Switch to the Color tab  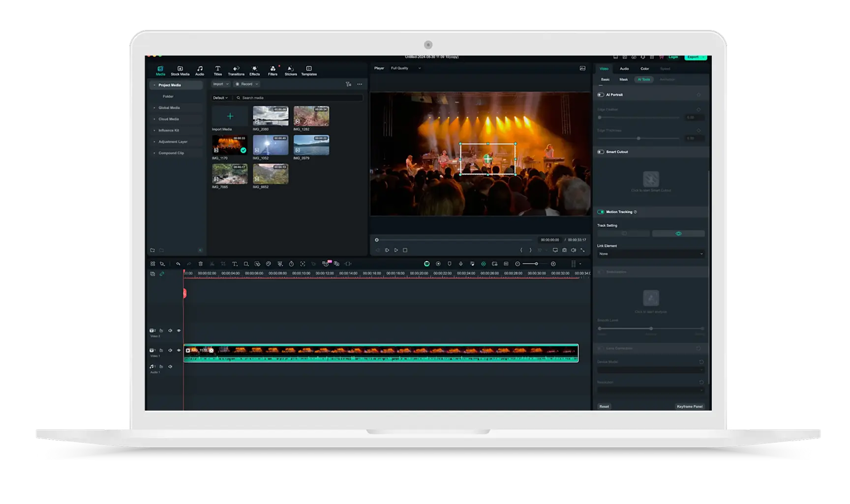pos(644,69)
